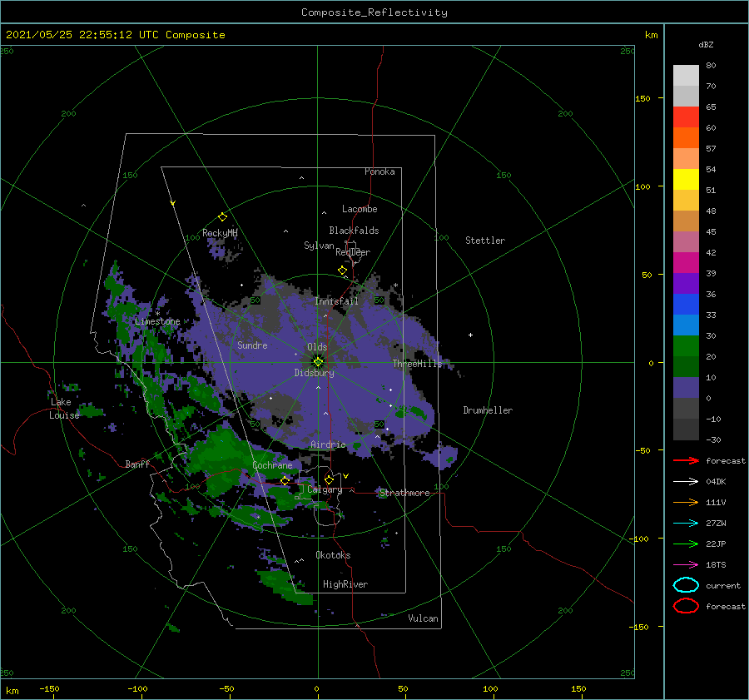This screenshot has width=749, height=700.
Task: Click the Ponoka city label
Action: (x=379, y=171)
